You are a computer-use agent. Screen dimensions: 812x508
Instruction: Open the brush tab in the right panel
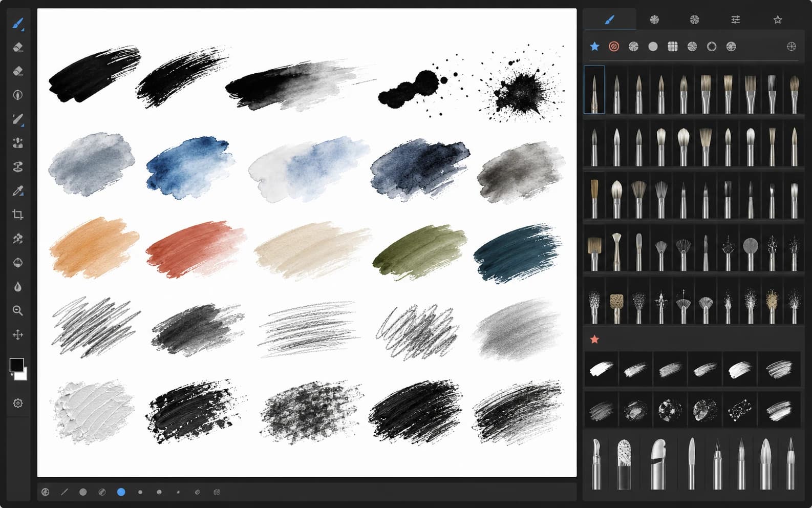point(609,19)
